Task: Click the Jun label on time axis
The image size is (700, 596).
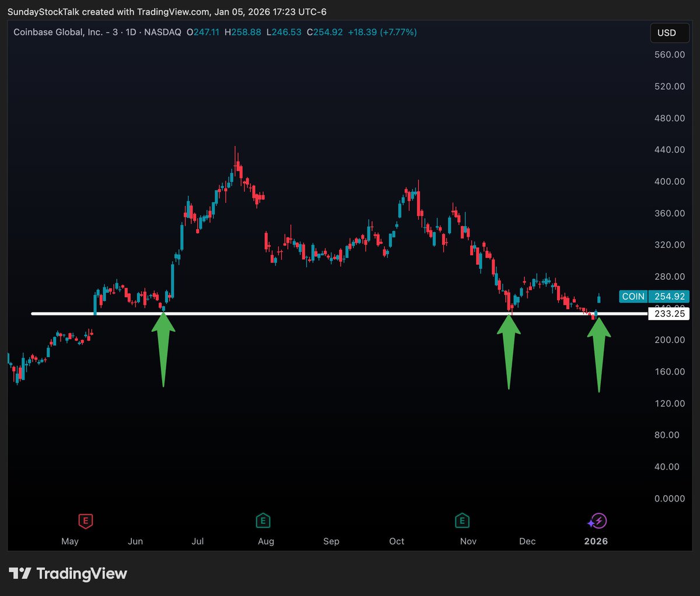Action: click(135, 541)
